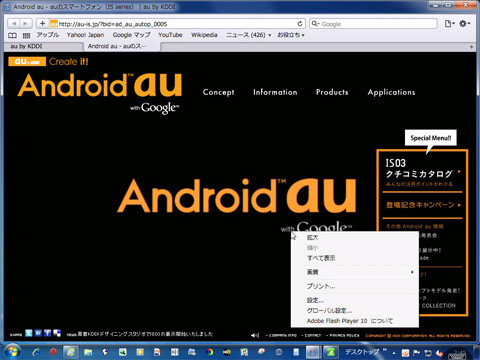Show bookmarks with the open book icon
This screenshot has width=480, height=360.
(12, 35)
